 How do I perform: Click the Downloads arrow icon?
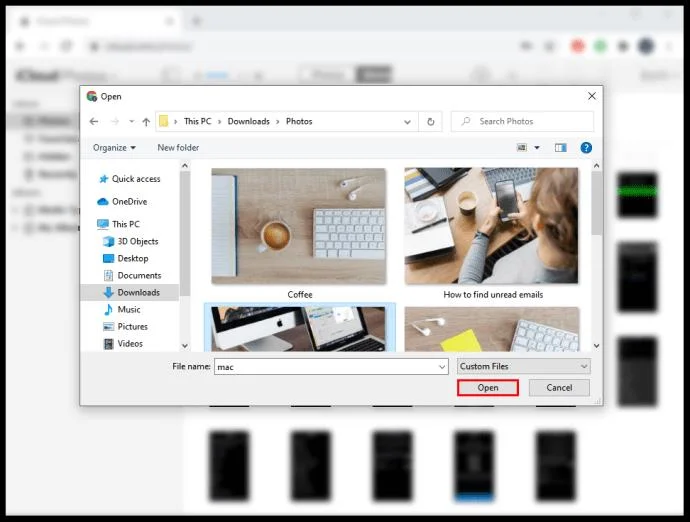click(x=108, y=292)
